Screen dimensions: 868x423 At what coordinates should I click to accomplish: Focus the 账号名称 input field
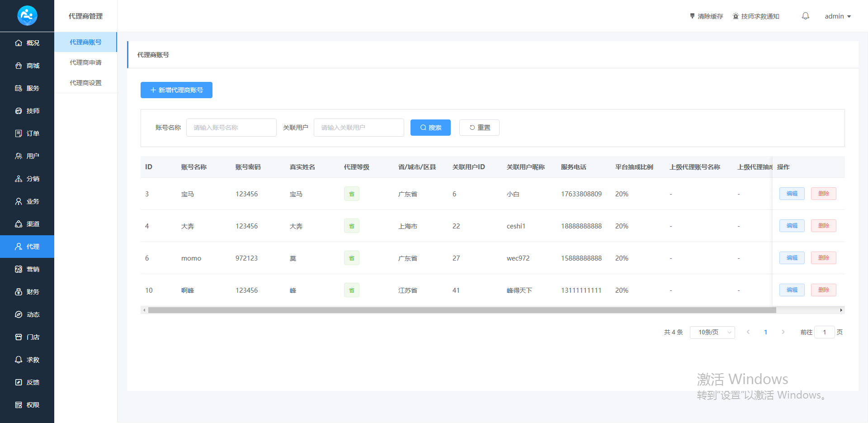click(231, 128)
